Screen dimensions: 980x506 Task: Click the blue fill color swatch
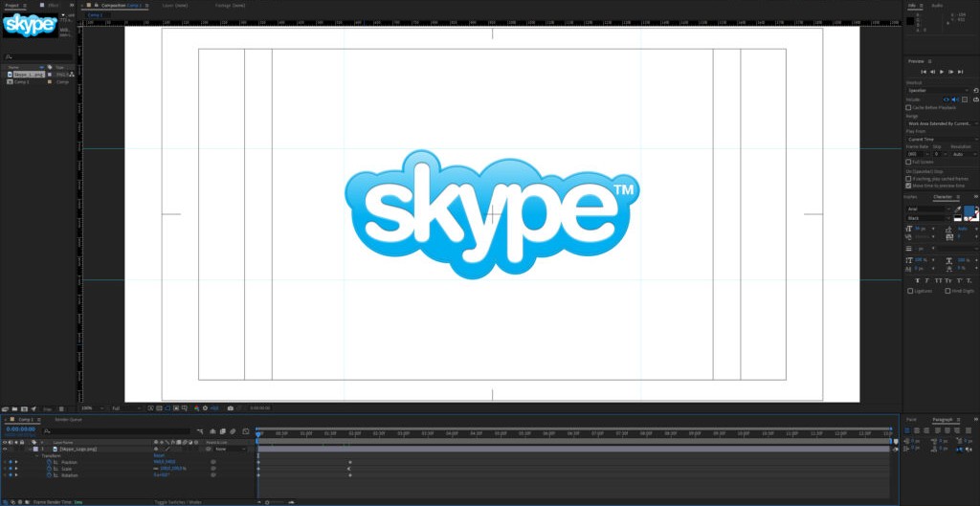pos(969,209)
